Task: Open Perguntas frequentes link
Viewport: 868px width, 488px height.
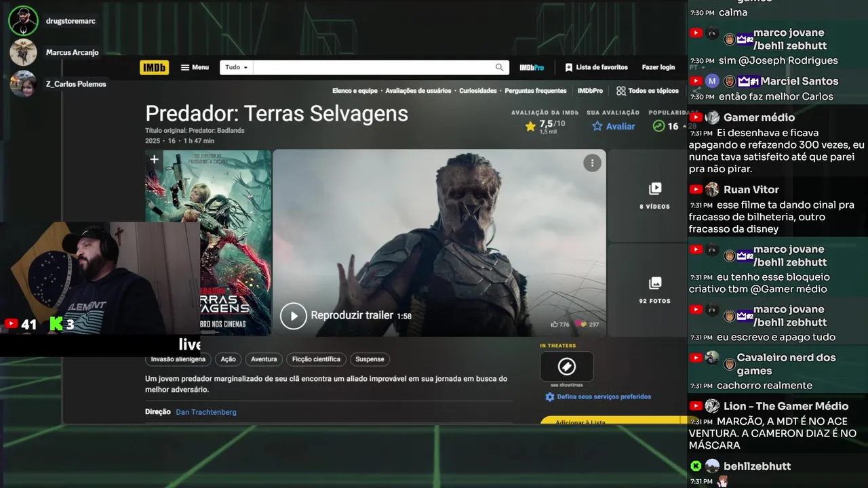Action: (536, 91)
